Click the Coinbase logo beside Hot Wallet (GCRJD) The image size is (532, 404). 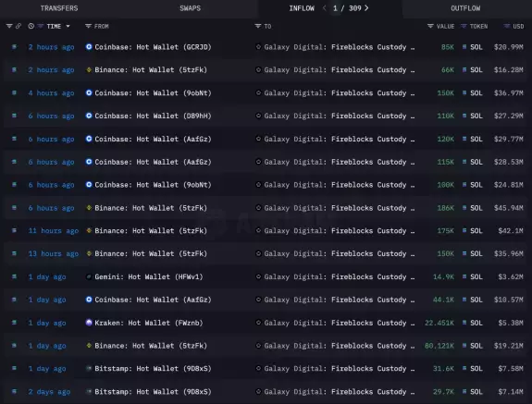(x=89, y=47)
